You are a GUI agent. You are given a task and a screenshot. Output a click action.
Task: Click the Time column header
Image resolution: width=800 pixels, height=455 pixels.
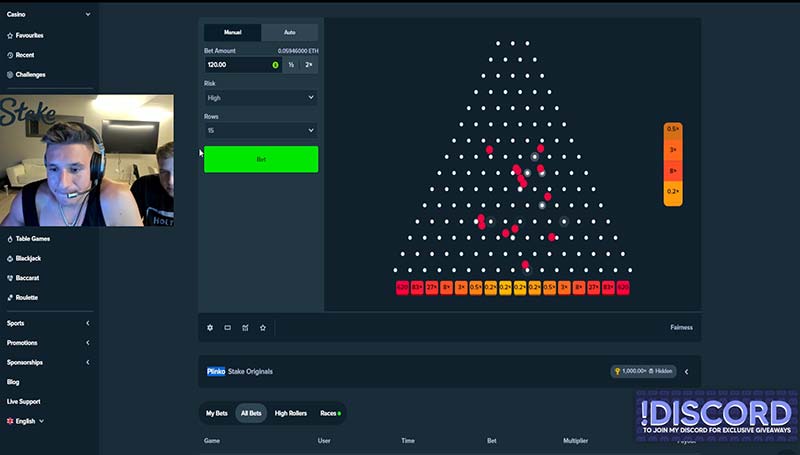[408, 441]
